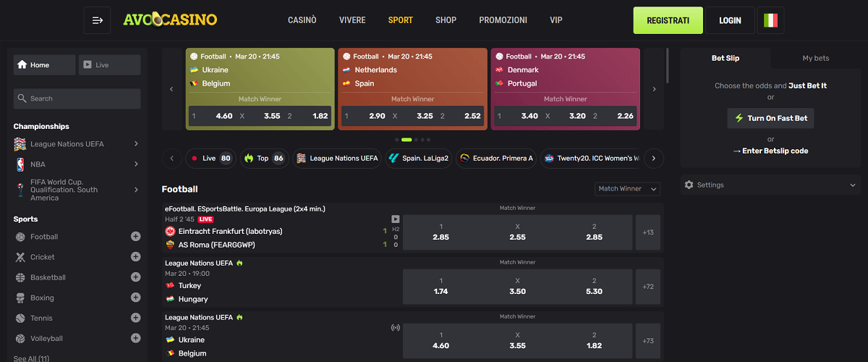This screenshot has height=362, width=868.
Task: Click the Tennis sport icon in sidebar
Action: coord(20,318)
